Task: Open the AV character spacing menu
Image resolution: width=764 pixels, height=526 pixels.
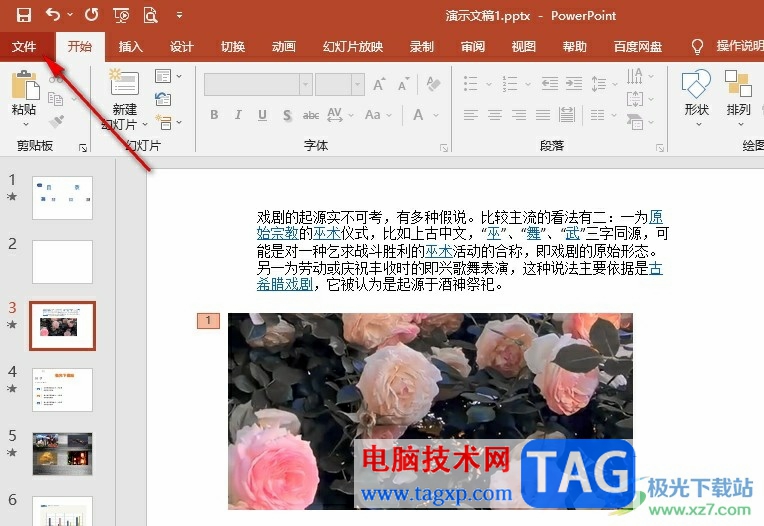Action: (x=340, y=115)
